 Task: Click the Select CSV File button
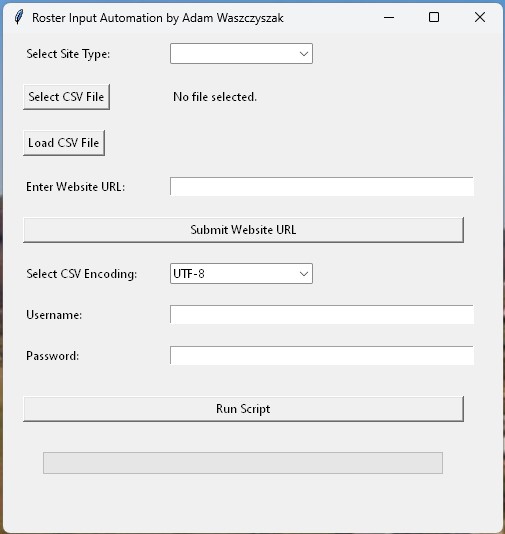(x=66, y=97)
